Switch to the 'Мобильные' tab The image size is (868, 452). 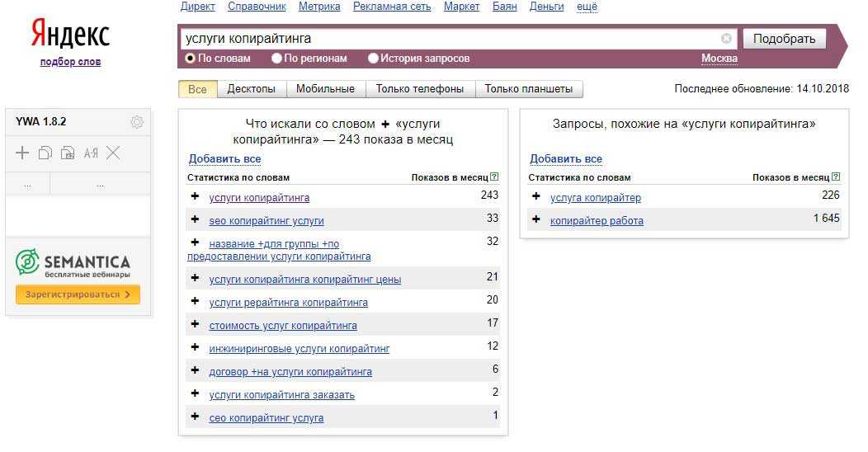(x=325, y=89)
